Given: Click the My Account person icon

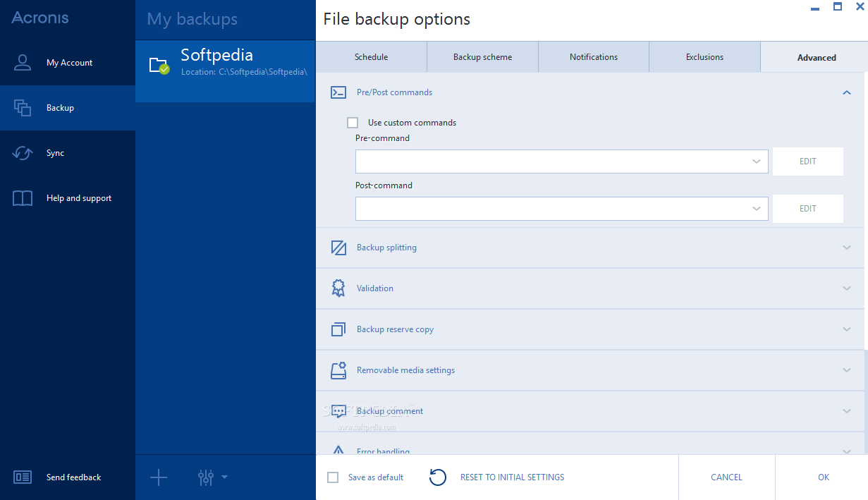Looking at the screenshot, I should point(23,63).
